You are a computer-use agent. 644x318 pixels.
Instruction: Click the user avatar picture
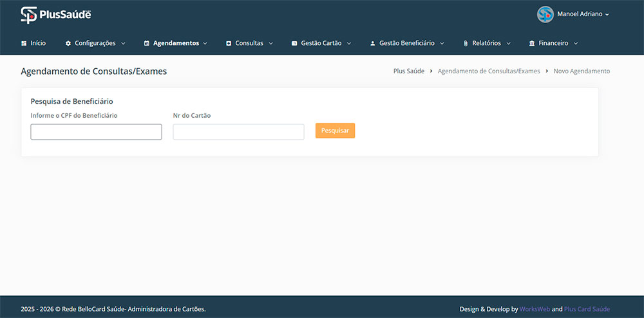click(x=545, y=14)
